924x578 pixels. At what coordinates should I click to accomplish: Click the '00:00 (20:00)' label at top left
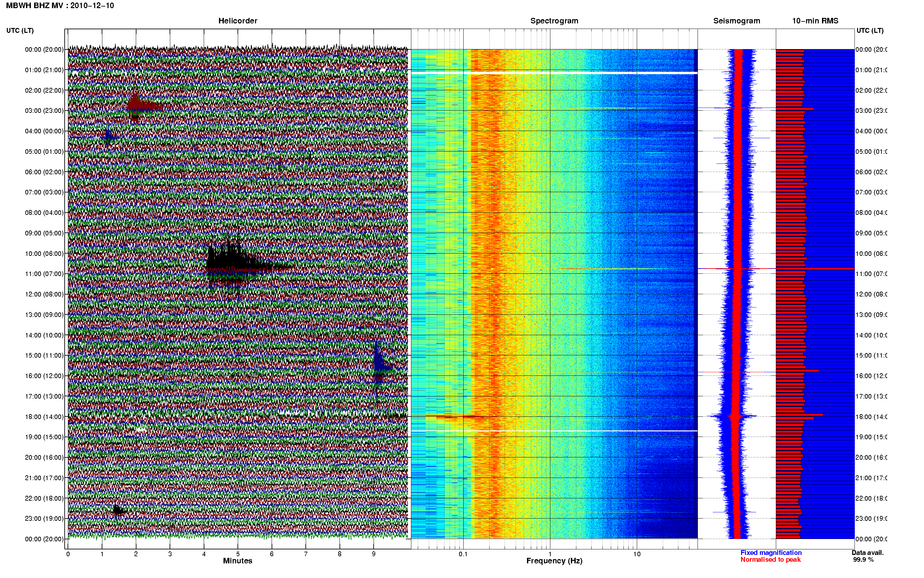[x=44, y=49]
